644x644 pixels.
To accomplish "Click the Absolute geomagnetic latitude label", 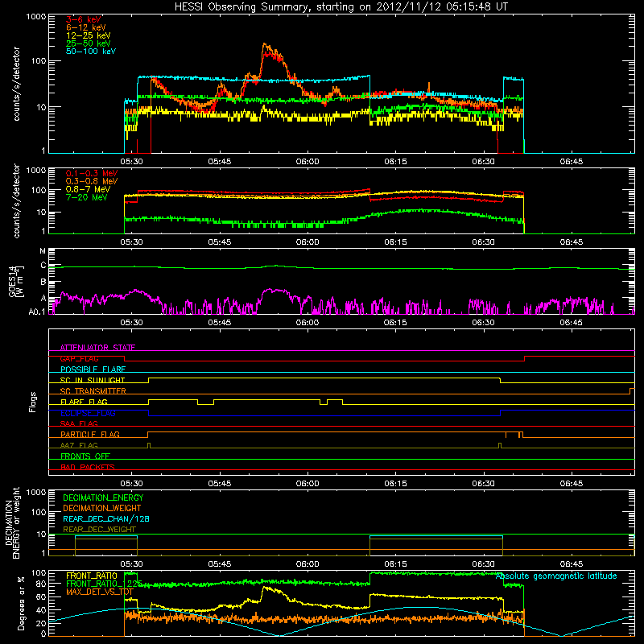I will (556, 576).
